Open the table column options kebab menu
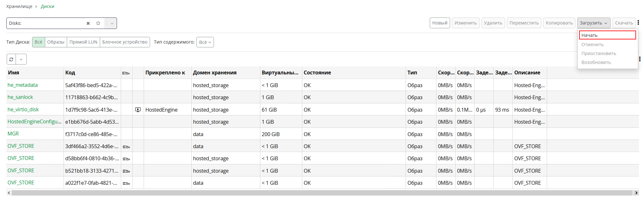The image size is (644, 200). click(x=639, y=59)
